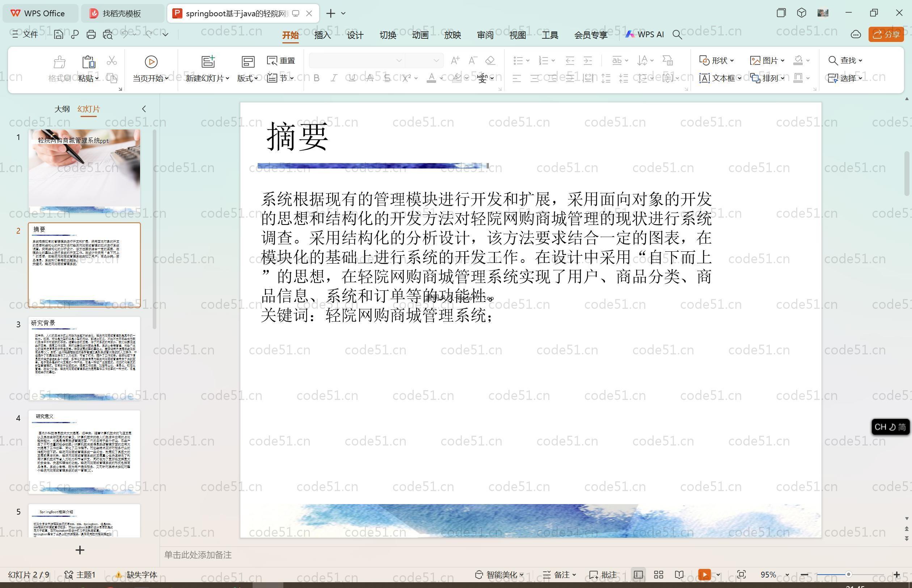Click shape fill paint bucket icon
912x588 pixels.
tap(798, 60)
